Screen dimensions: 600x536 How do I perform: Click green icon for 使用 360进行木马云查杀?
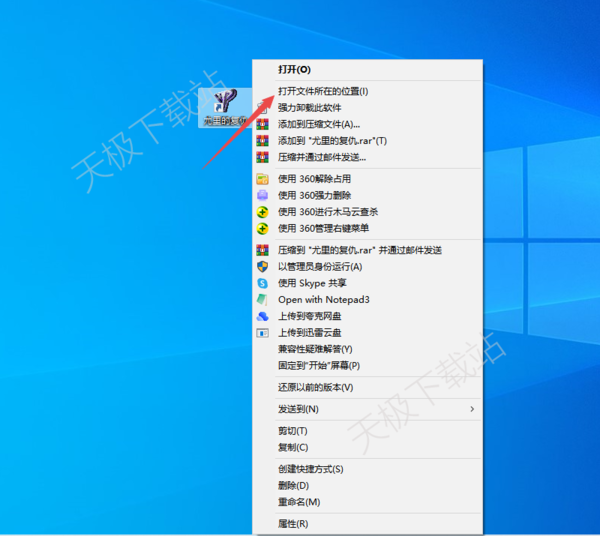point(262,212)
